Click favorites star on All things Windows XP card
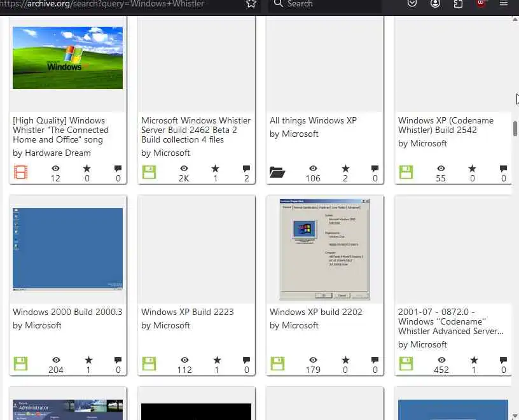The height and width of the screenshot is (420, 519). coord(345,169)
